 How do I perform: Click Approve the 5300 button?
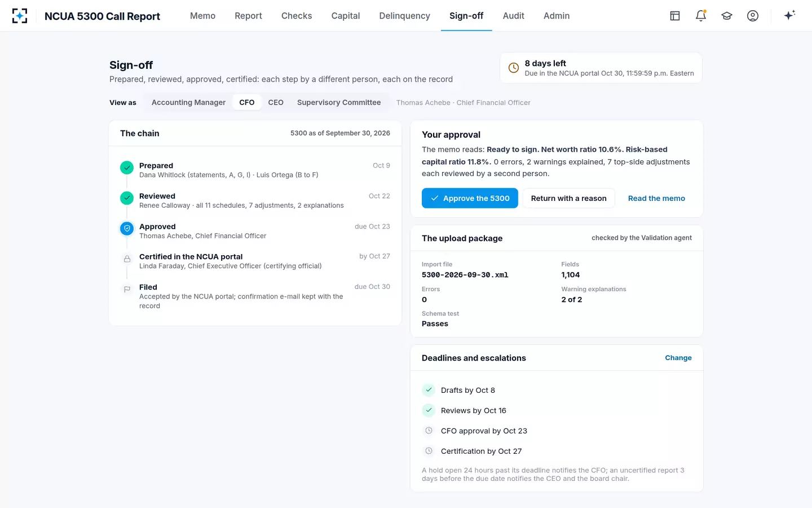point(470,198)
